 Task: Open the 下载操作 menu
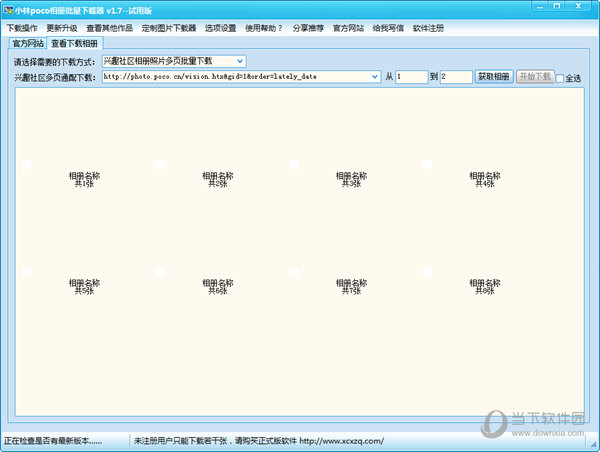point(22,28)
